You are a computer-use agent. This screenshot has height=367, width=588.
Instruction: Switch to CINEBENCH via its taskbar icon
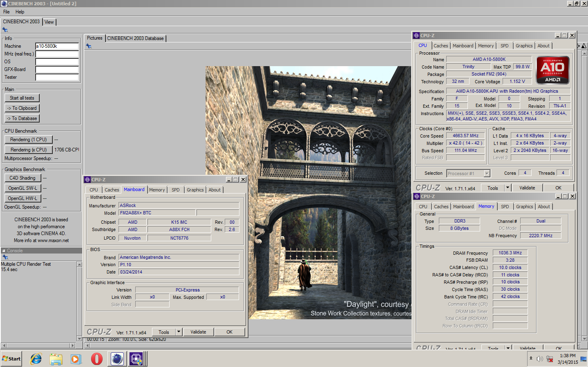click(x=117, y=359)
